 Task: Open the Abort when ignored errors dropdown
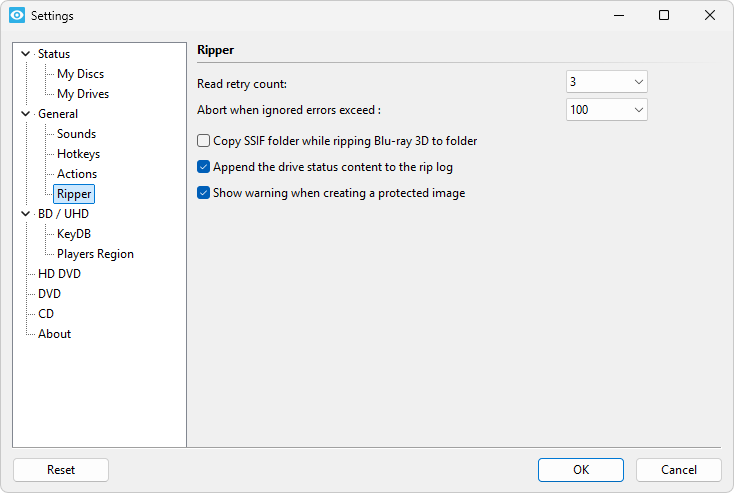click(607, 109)
